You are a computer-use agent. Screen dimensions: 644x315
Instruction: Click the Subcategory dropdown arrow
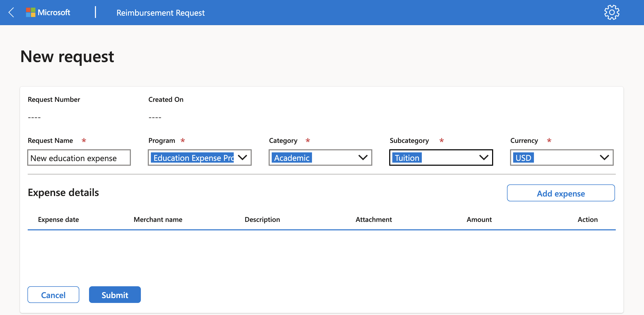[483, 157]
